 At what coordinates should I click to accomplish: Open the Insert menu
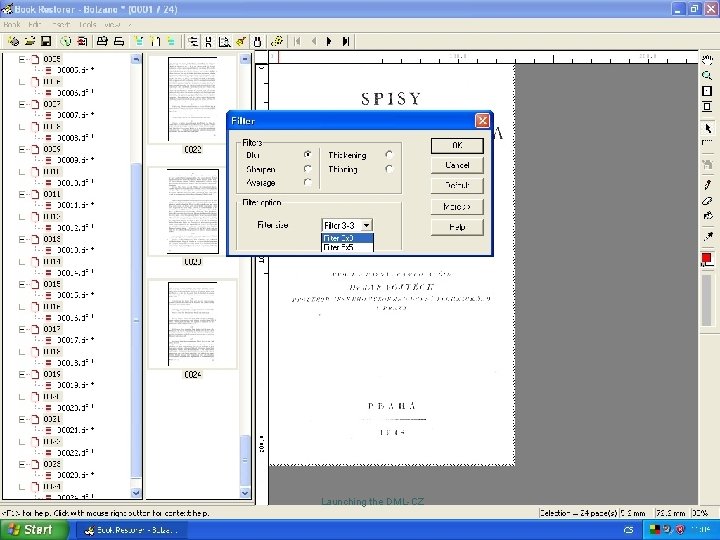[61, 25]
